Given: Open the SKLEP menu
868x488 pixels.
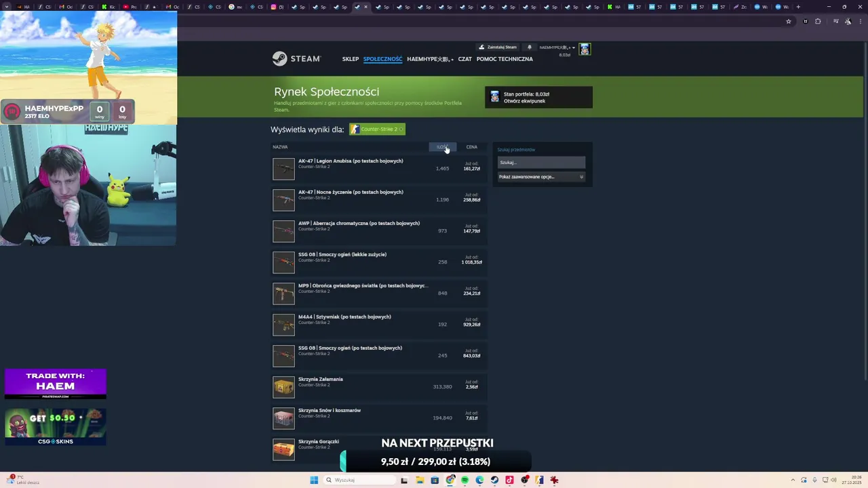Looking at the screenshot, I should 351,59.
